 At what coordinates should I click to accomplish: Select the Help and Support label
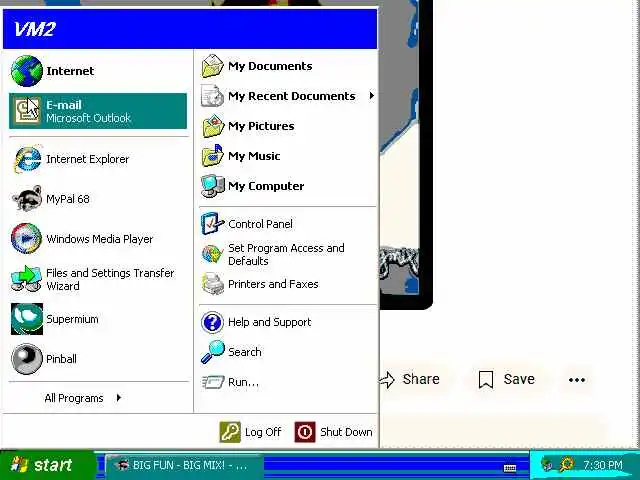[x=269, y=322]
